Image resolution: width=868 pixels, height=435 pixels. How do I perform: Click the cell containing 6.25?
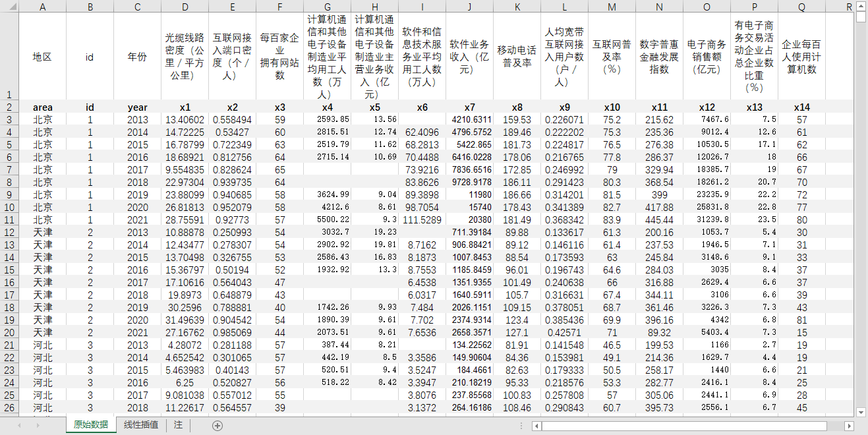click(185, 382)
